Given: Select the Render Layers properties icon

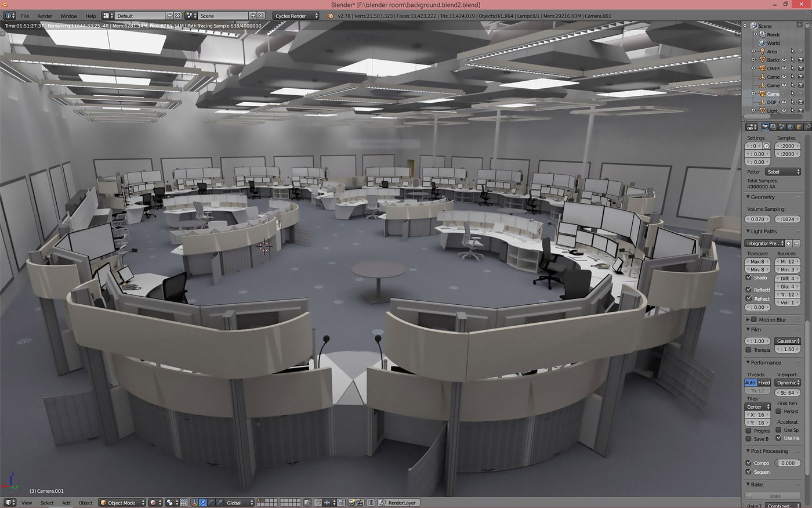Looking at the screenshot, I should [773, 127].
